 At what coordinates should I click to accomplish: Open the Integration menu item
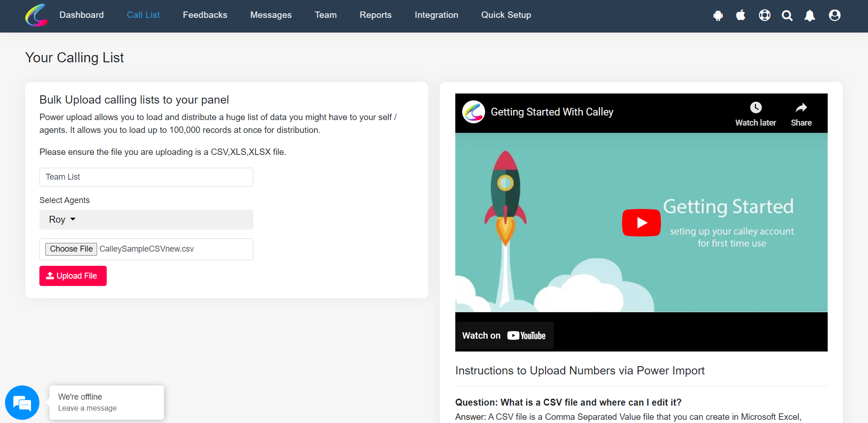click(x=437, y=15)
